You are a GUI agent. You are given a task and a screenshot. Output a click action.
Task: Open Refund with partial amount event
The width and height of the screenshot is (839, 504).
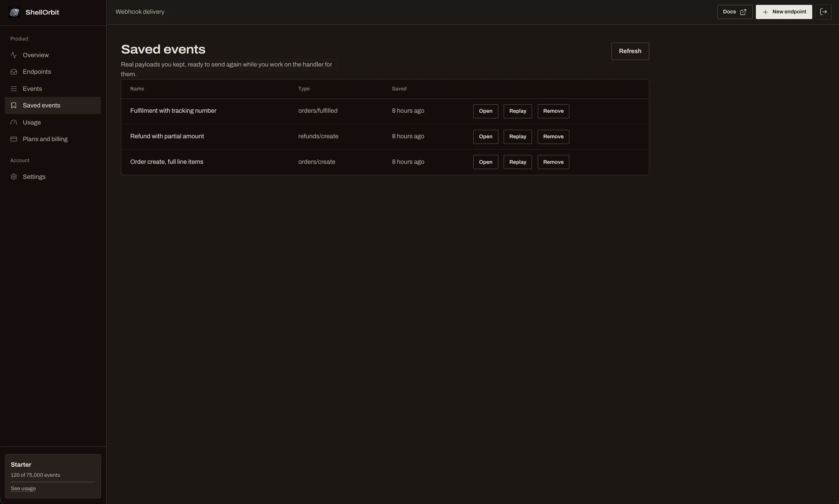click(485, 137)
